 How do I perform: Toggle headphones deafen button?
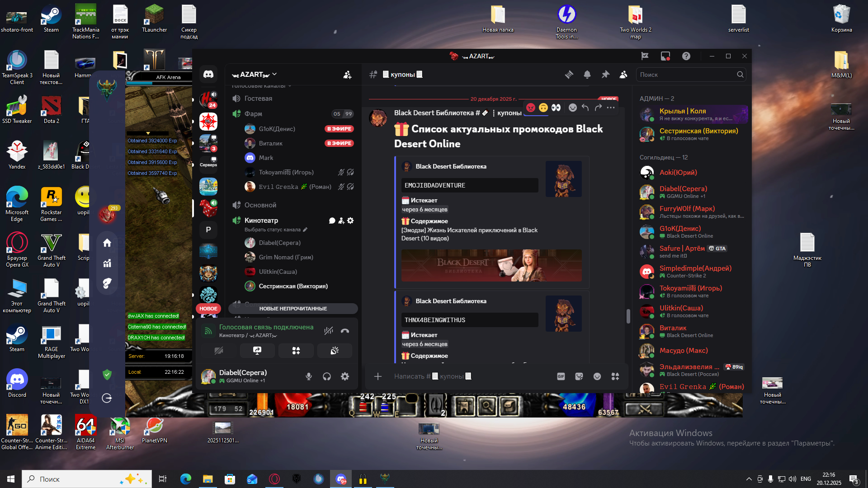point(327,376)
